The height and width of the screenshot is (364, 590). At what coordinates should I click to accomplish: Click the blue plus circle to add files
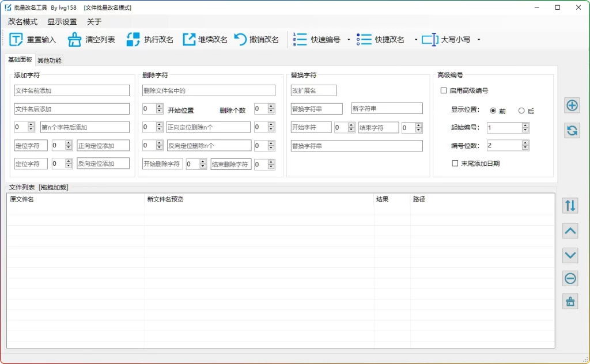570,105
